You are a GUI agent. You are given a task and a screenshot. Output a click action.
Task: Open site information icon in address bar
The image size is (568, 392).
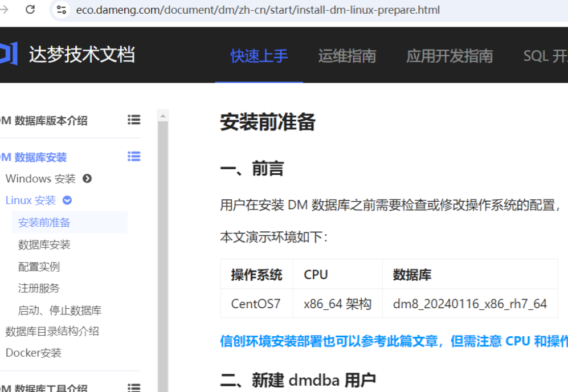coord(62,10)
